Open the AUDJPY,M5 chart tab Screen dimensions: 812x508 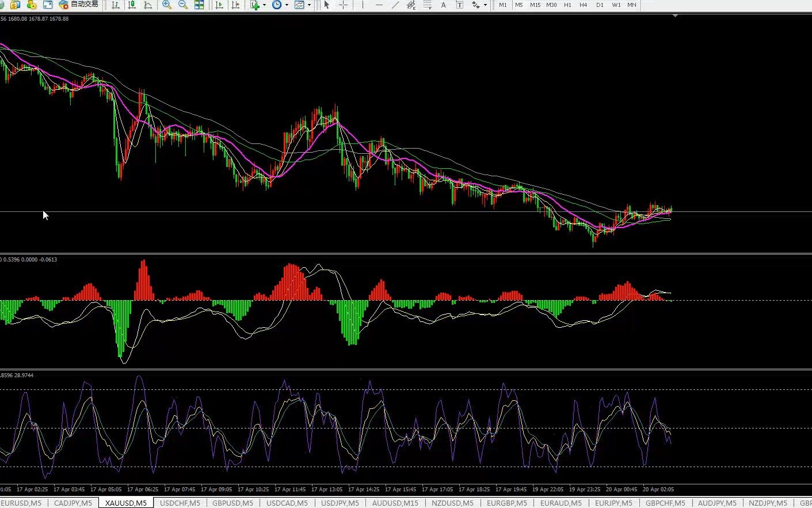tap(717, 503)
